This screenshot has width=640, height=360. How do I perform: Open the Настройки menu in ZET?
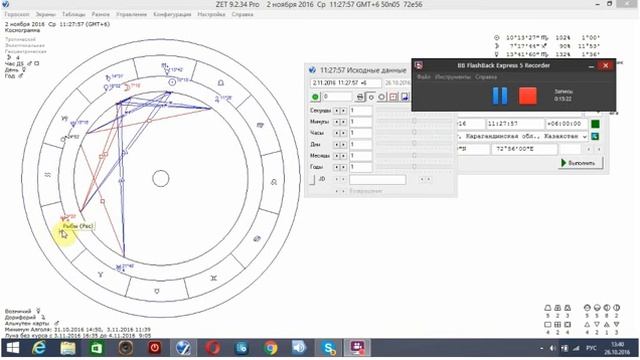coord(211,14)
